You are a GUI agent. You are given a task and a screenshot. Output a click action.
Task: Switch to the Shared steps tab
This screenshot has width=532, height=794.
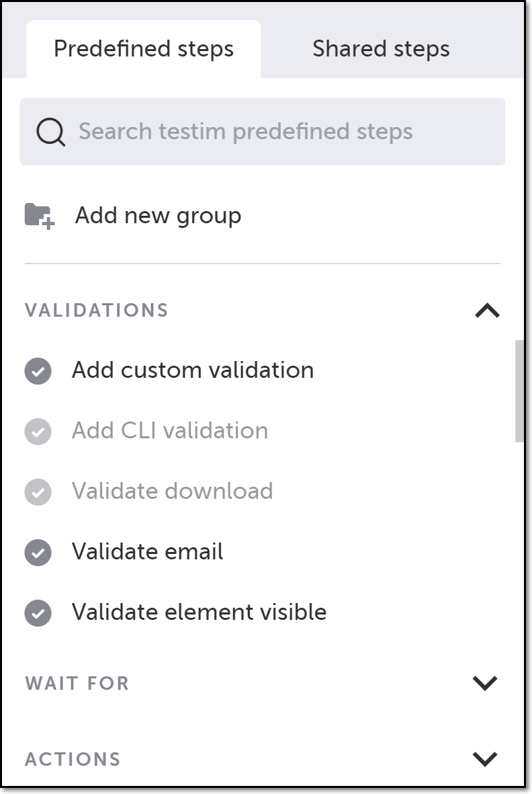[381, 49]
